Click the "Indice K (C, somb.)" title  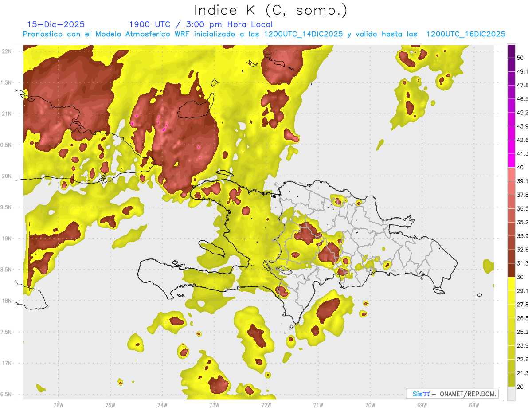270,10
